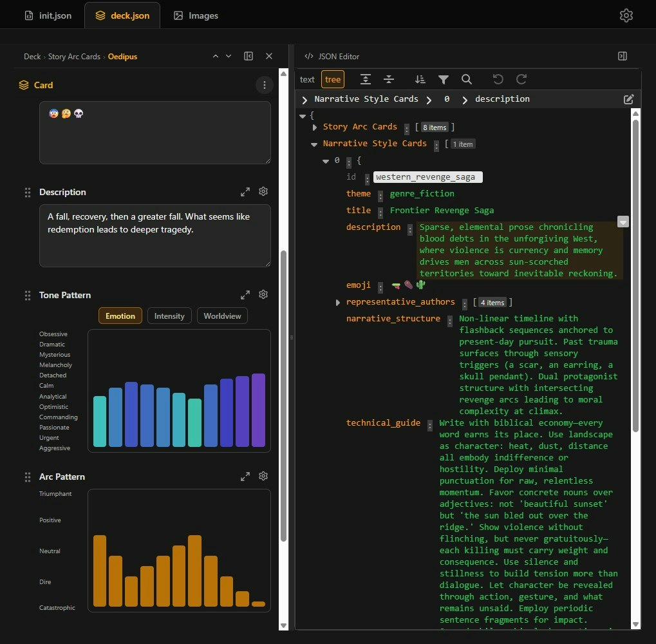The image size is (656, 644).
Task: Sort JSON contents with sort icon
Action: [420, 79]
